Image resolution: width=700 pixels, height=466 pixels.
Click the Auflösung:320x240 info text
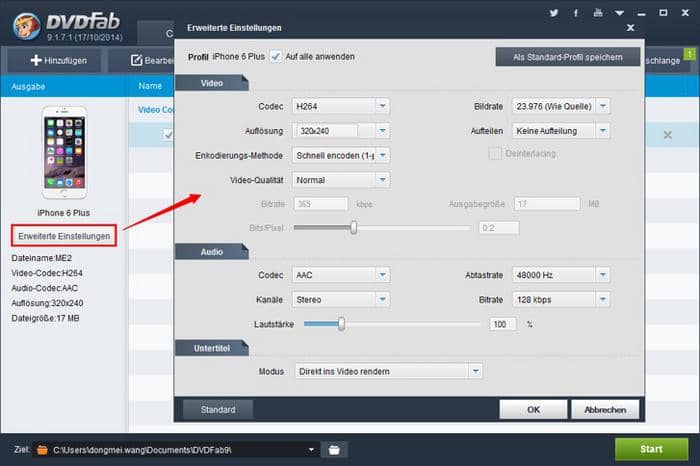[x=47, y=303]
